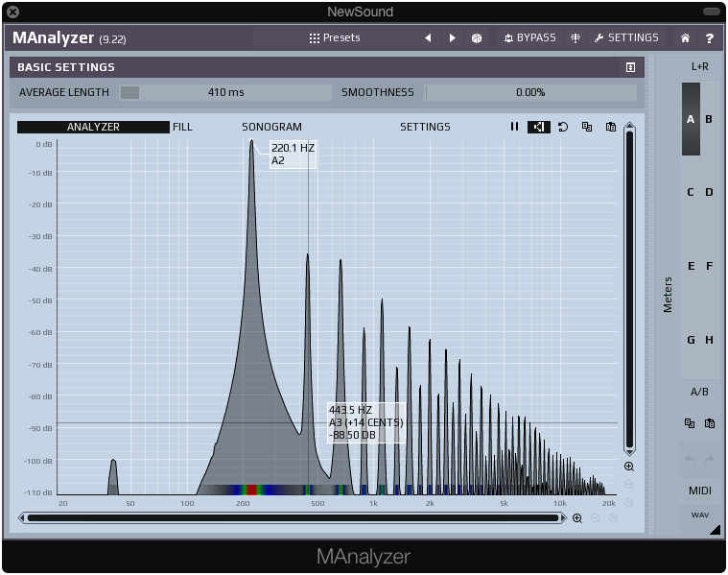728x575 pixels.
Task: Select preset slot C
Action: [x=691, y=192]
